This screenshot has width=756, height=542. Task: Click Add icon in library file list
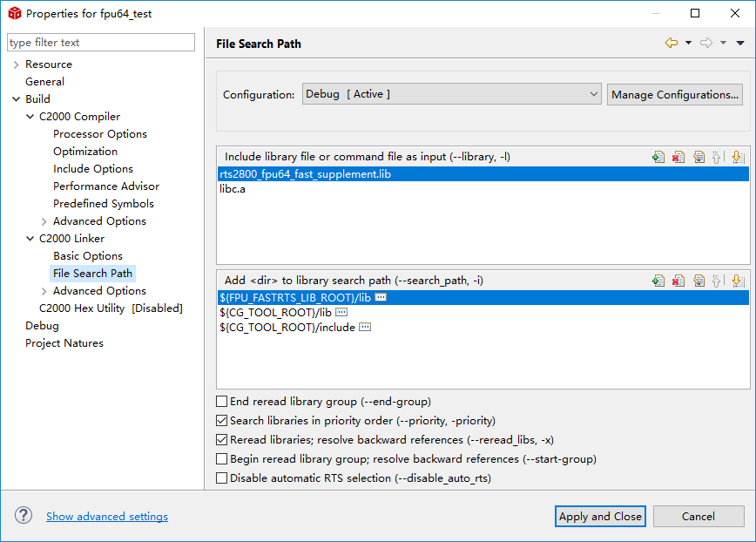[658, 157]
